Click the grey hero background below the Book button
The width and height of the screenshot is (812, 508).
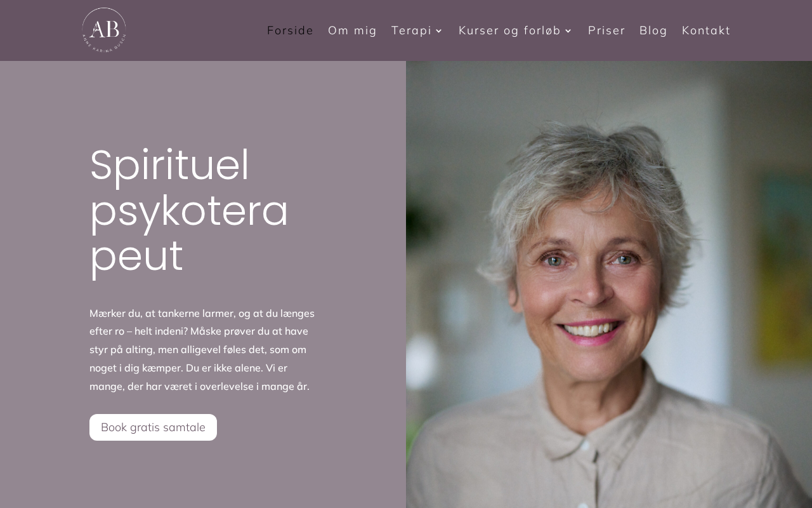tap(203, 476)
